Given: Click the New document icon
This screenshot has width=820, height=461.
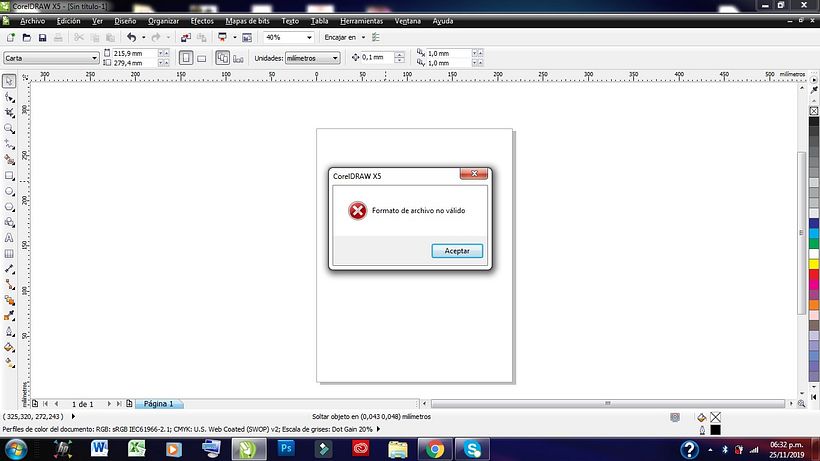Looking at the screenshot, I should 10,38.
